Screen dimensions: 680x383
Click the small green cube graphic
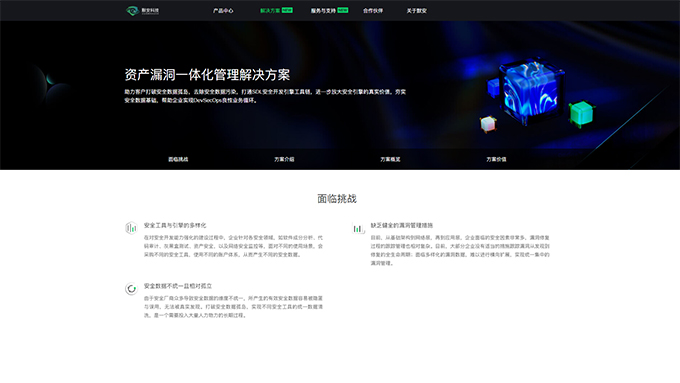point(582,114)
